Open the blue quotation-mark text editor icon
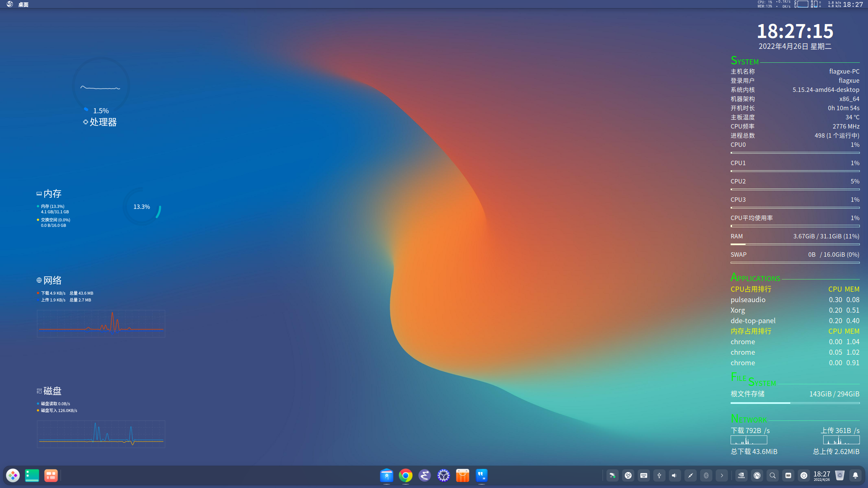The image size is (868, 488). (x=482, y=475)
